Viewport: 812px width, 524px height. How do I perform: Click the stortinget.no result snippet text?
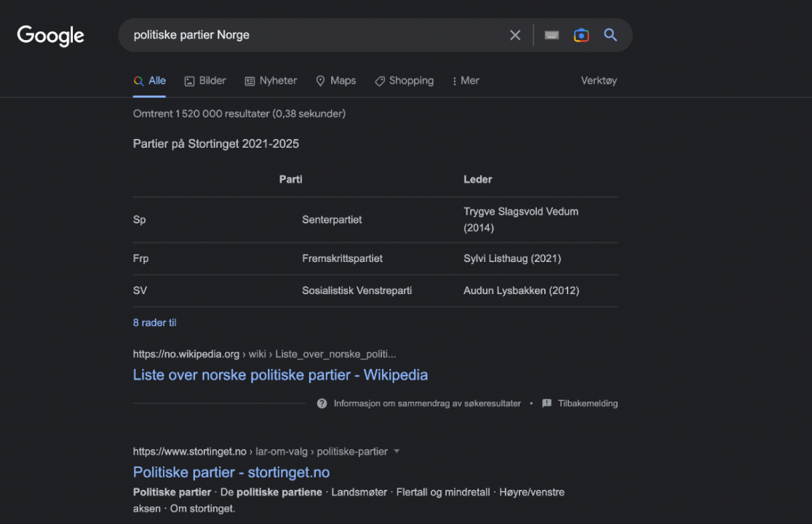[x=349, y=500]
